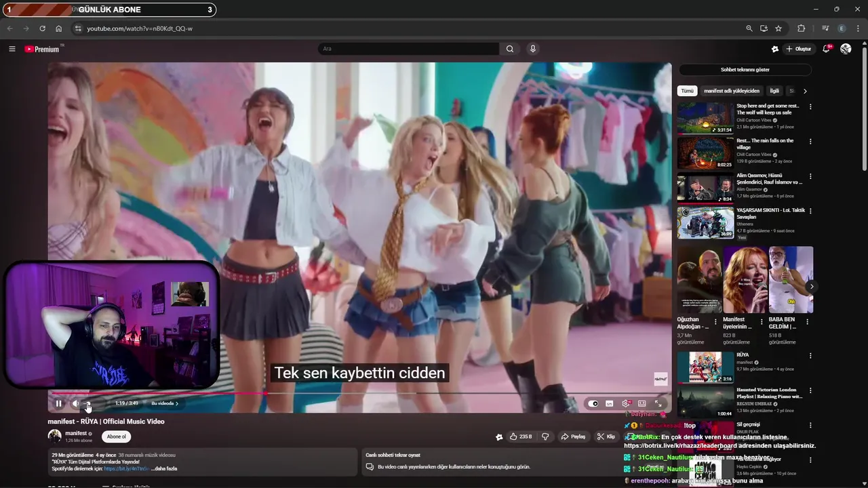868x488 pixels.
Task: Start voice search with microphone
Action: (533, 49)
